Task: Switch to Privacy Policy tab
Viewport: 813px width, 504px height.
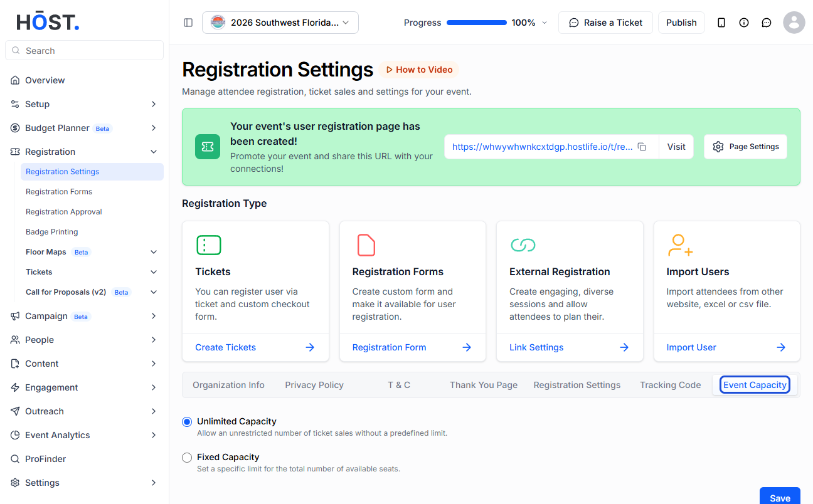Action: [x=314, y=385]
